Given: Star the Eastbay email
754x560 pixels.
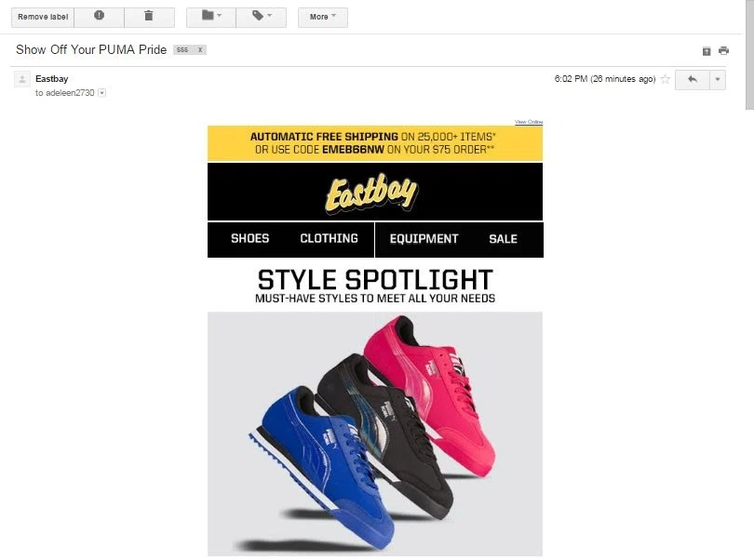Looking at the screenshot, I should click(x=666, y=79).
